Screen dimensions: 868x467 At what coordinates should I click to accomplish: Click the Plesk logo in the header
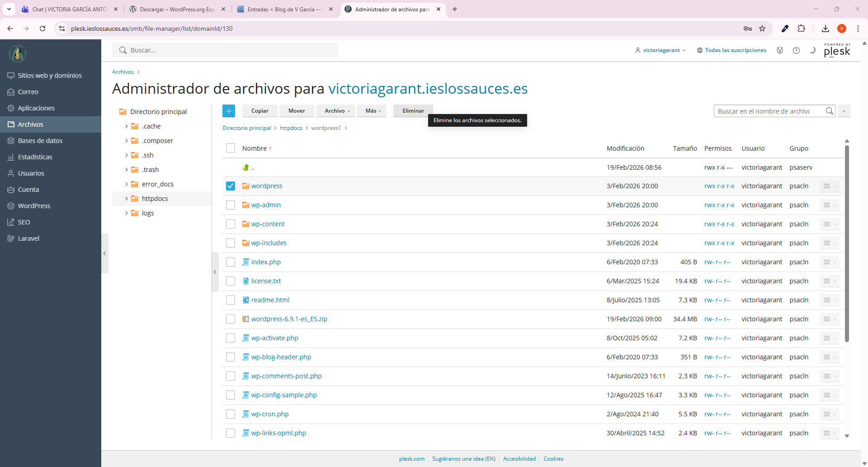(837, 50)
